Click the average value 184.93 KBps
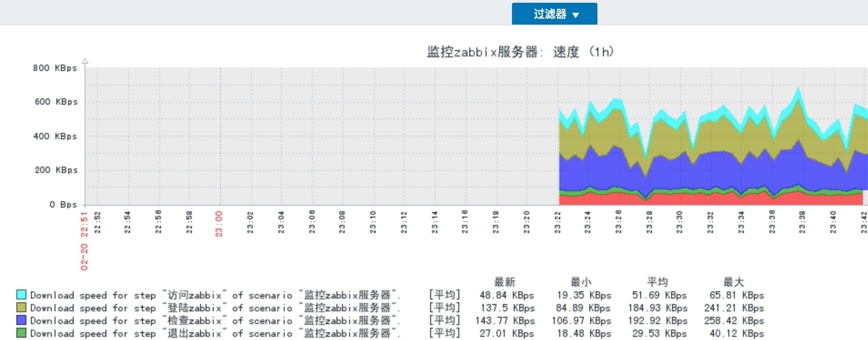This screenshot has height=340, width=868. coord(658,308)
